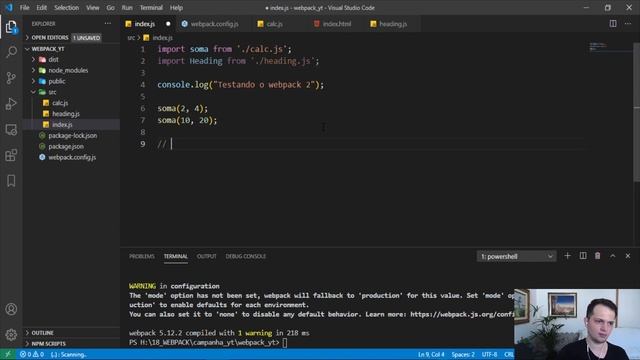
Task: Open the Selection menu
Action: coord(67,8)
